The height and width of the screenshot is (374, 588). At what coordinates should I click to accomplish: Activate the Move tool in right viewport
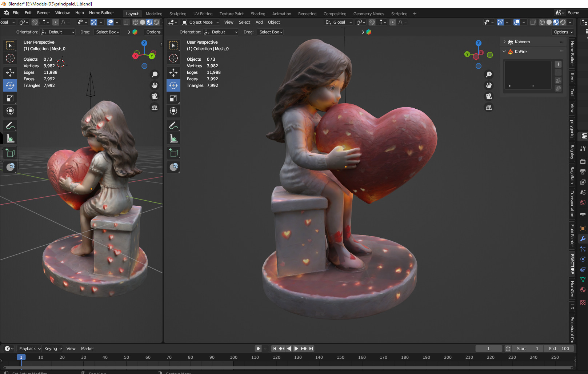click(173, 73)
